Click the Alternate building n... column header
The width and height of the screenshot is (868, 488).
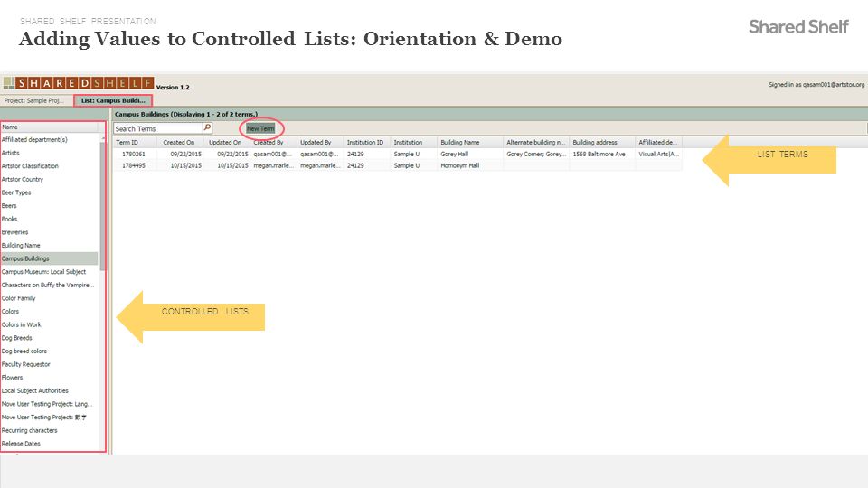tap(536, 142)
